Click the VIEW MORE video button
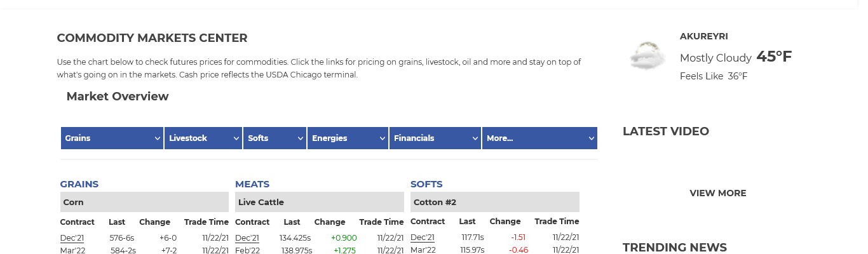This screenshot has width=868, height=254. (717, 193)
